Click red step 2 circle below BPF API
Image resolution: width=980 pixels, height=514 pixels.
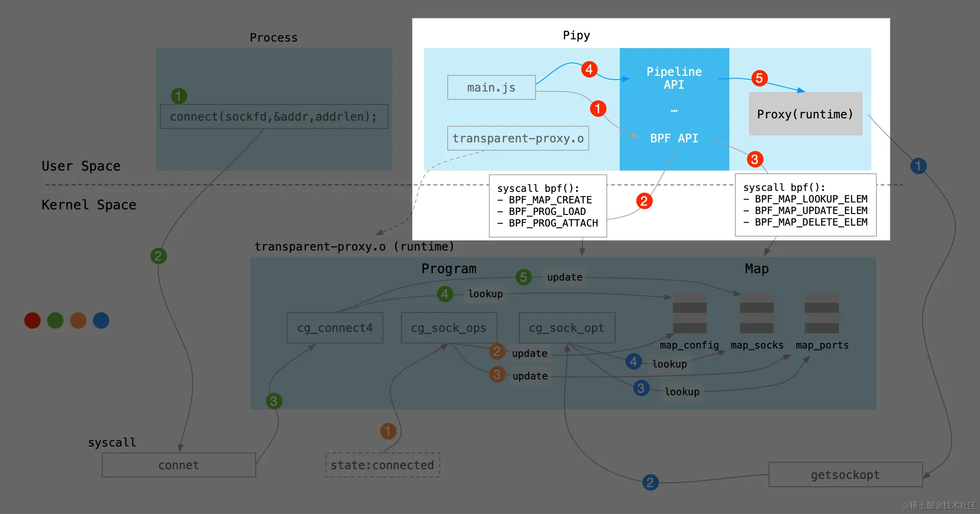644,201
